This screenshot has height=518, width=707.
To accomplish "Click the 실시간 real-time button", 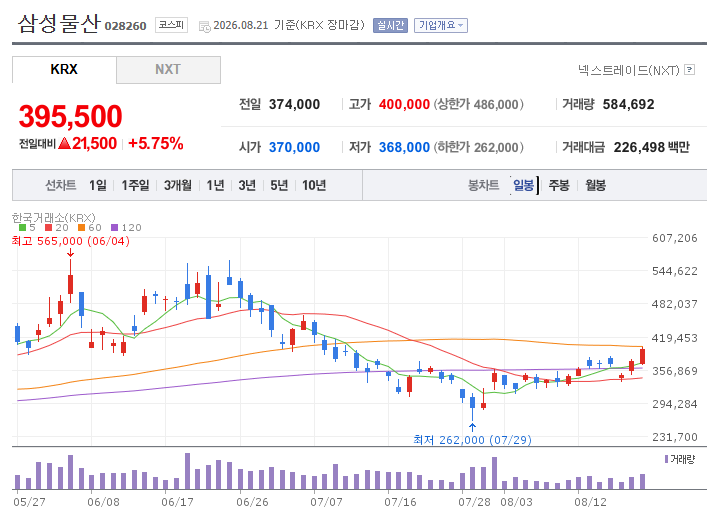I will click(390, 25).
